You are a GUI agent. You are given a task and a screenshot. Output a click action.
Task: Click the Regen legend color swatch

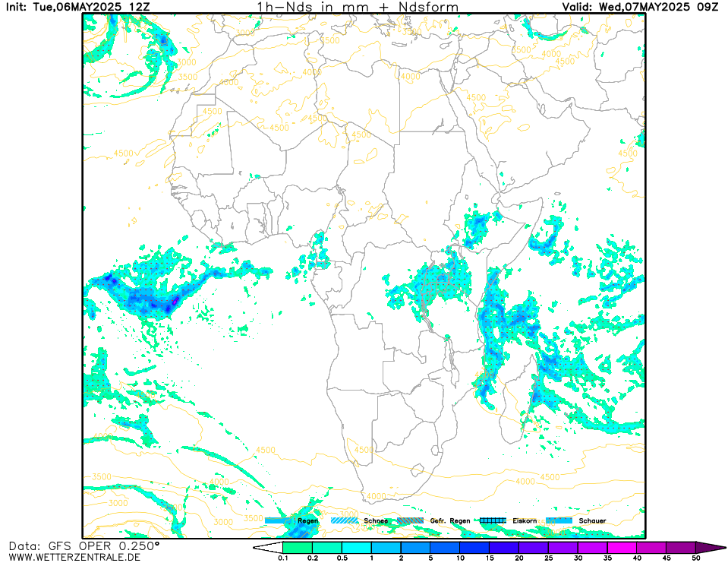tap(278, 520)
